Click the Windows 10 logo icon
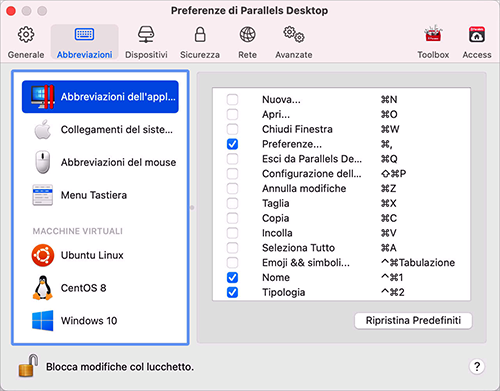The height and width of the screenshot is (391, 500). 43,321
